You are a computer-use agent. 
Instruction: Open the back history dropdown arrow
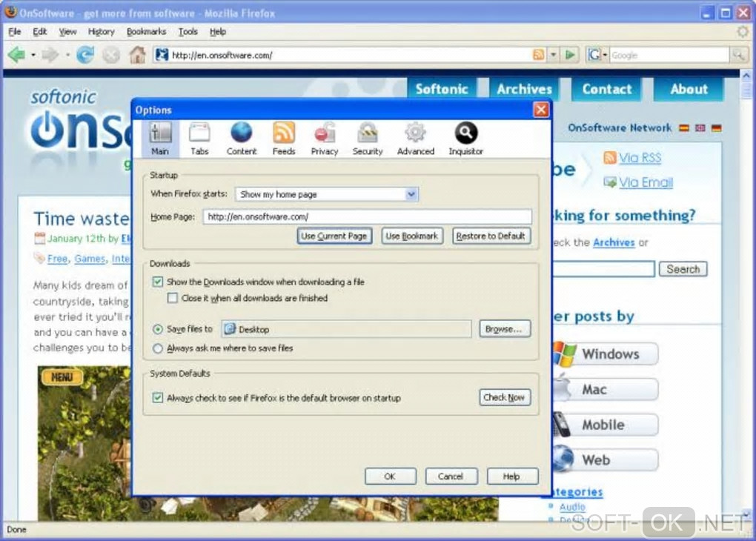click(x=33, y=55)
